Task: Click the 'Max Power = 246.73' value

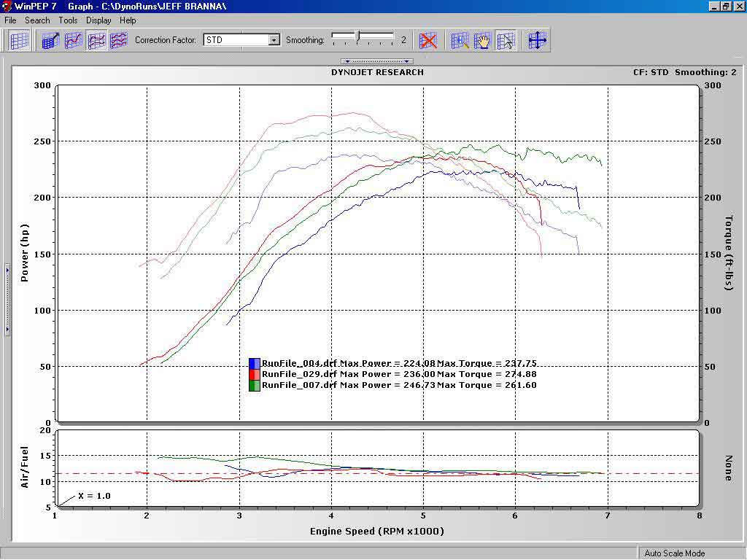Action: click(x=388, y=385)
